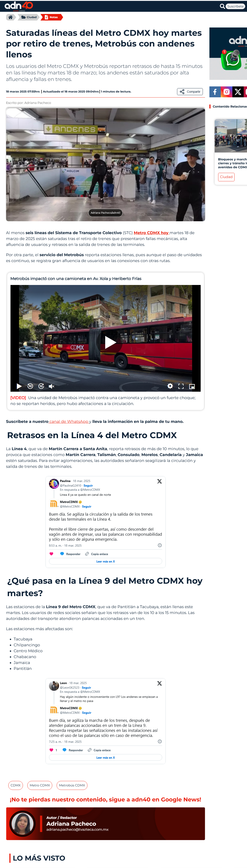Screen dimensions: 247x868
Task: Go to the home breadcrumb icon
Action: (x=10, y=17)
